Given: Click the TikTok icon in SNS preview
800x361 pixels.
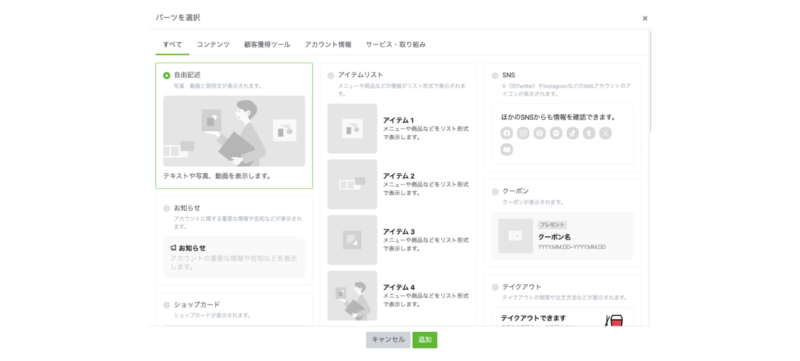Looking at the screenshot, I should (572, 133).
